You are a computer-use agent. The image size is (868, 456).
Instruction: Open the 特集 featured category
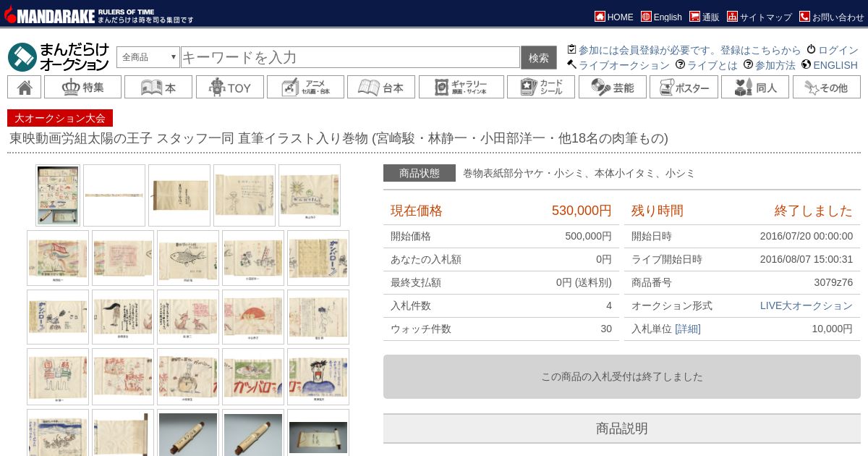tap(82, 87)
